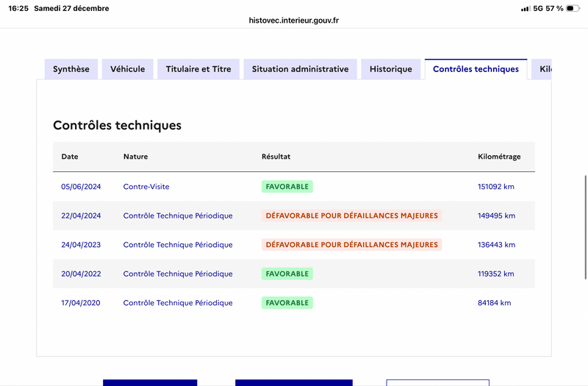The height and width of the screenshot is (386, 588).
Task: Switch to the Véhicule tab
Action: (x=128, y=69)
